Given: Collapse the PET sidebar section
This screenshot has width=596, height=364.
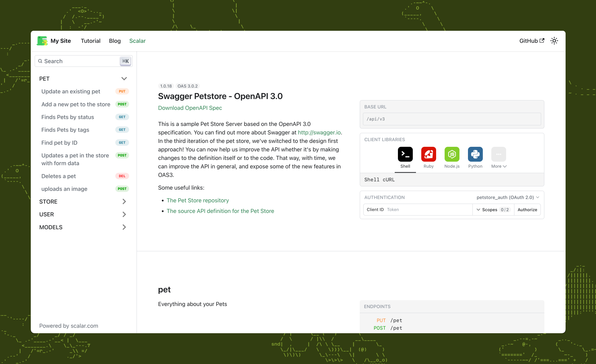Looking at the screenshot, I should [x=83, y=79].
